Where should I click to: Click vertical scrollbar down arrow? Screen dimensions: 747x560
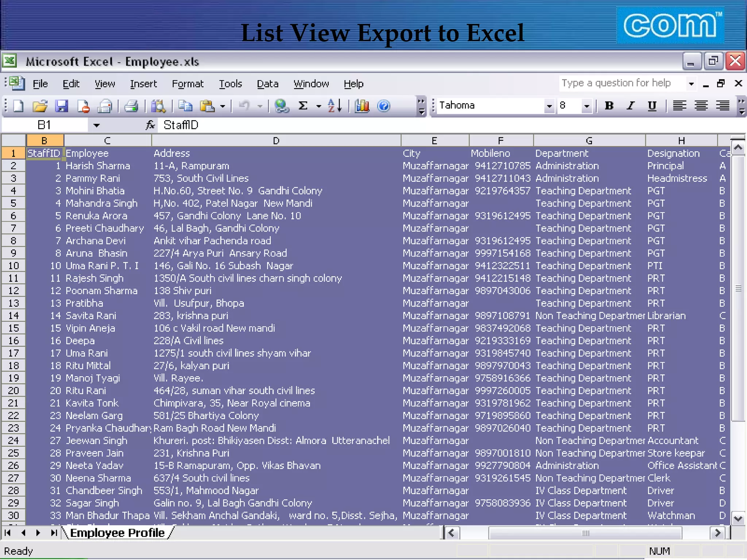(x=738, y=518)
